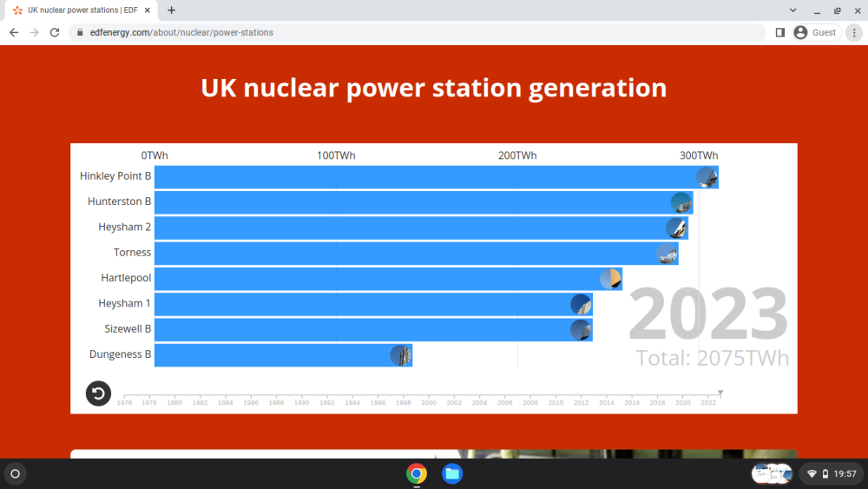This screenshot has height=489, width=868.
Task: Expand the tab search dropdown arrow
Action: 792,10
